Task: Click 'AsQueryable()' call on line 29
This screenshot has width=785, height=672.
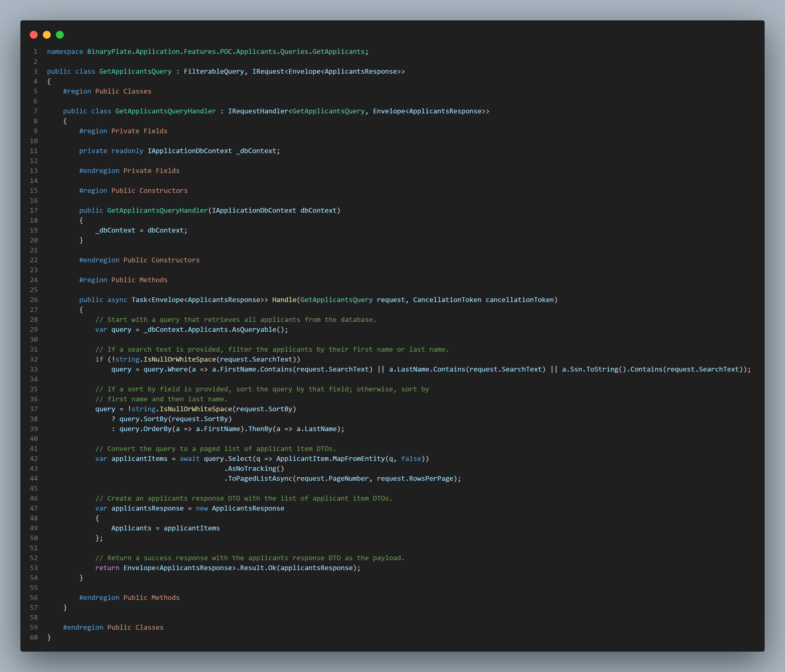Action: [x=258, y=329]
